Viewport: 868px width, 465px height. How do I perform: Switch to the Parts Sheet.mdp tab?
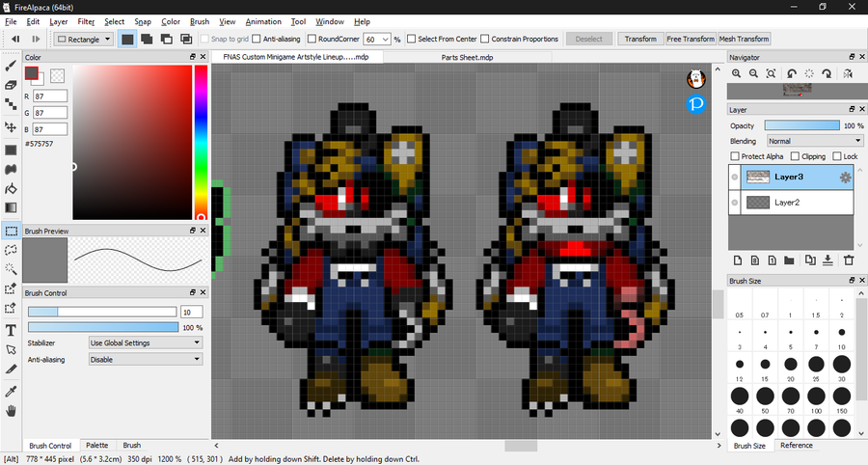467,57
